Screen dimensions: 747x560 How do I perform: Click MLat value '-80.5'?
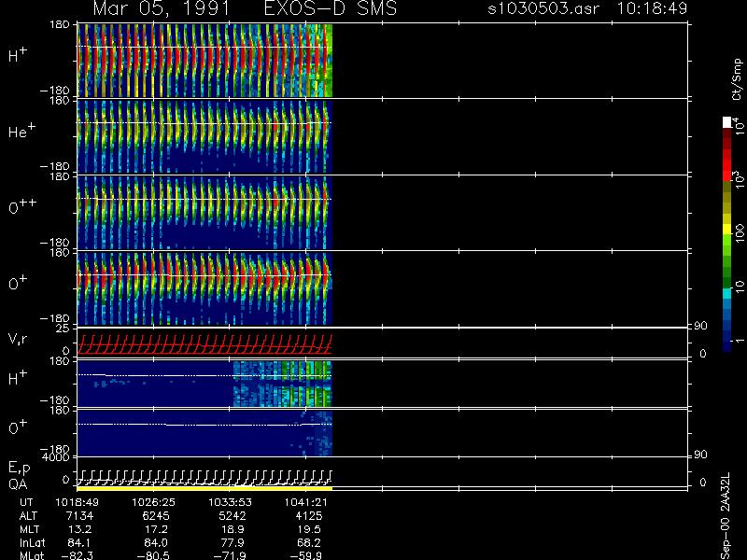(x=153, y=555)
